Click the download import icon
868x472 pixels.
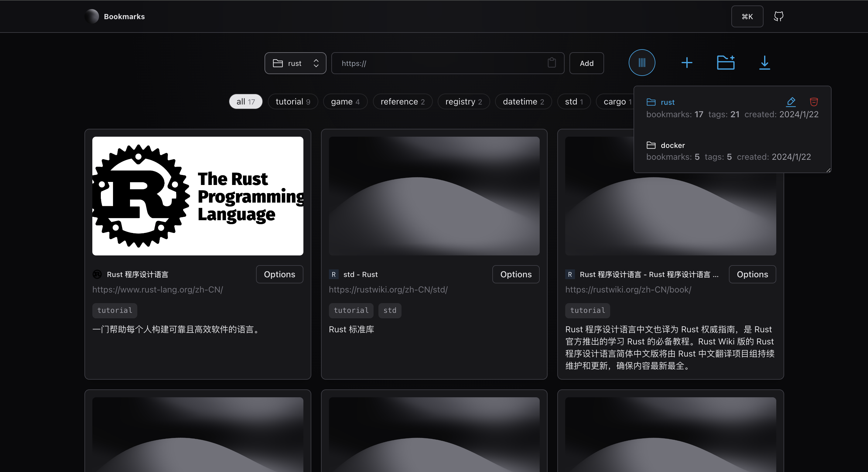click(764, 63)
